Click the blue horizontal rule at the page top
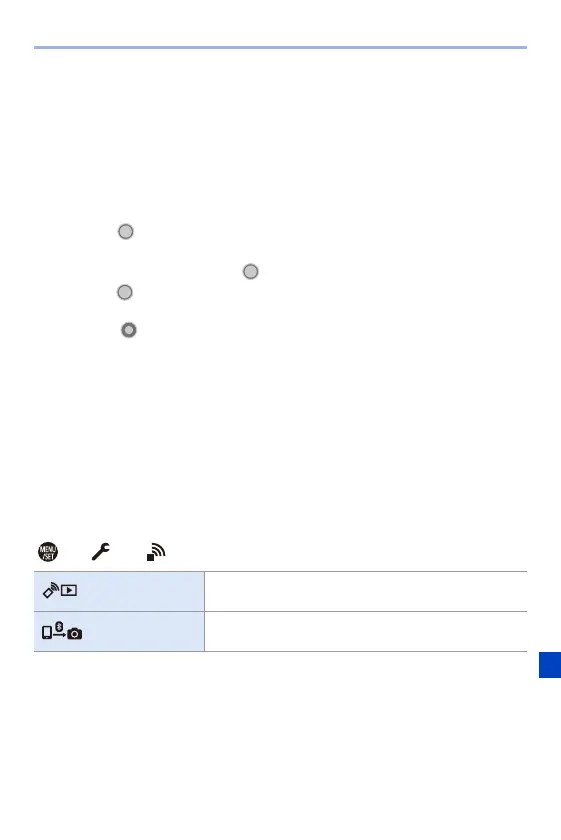This screenshot has width=561, height=840. click(x=280, y=47)
